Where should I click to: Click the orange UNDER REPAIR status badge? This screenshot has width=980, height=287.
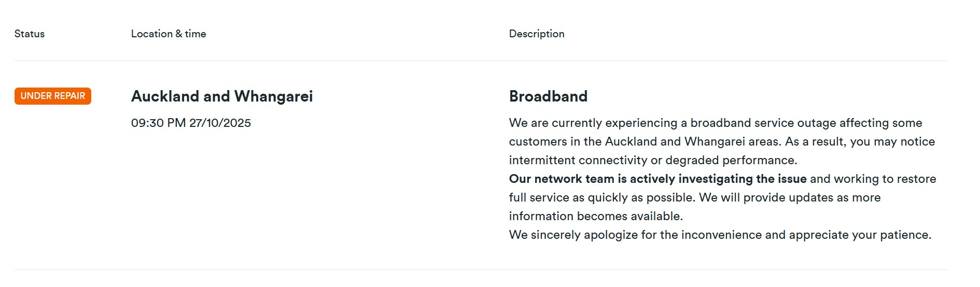click(x=53, y=96)
